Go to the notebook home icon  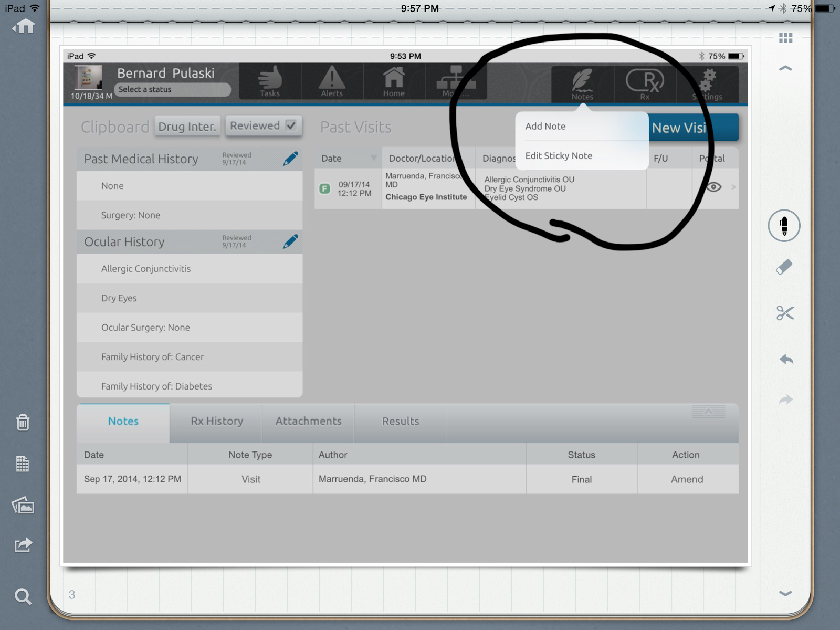click(x=24, y=26)
